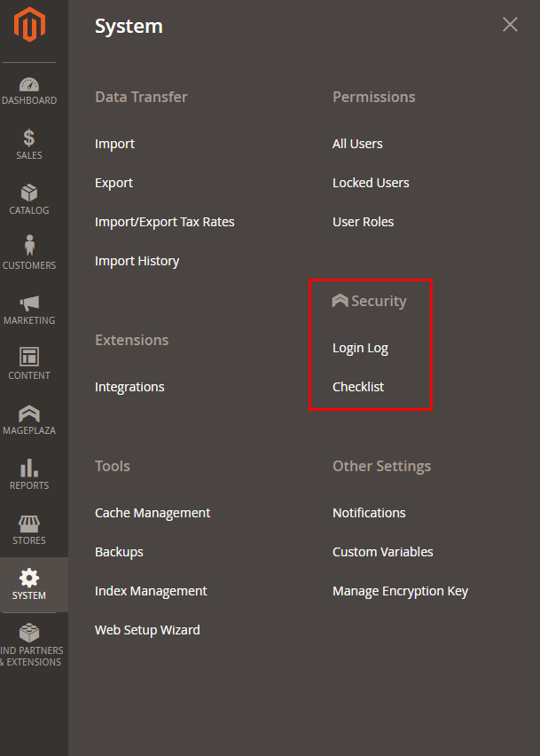The image size is (540, 756).
Task: Open the Content layout icon
Action: (29, 357)
